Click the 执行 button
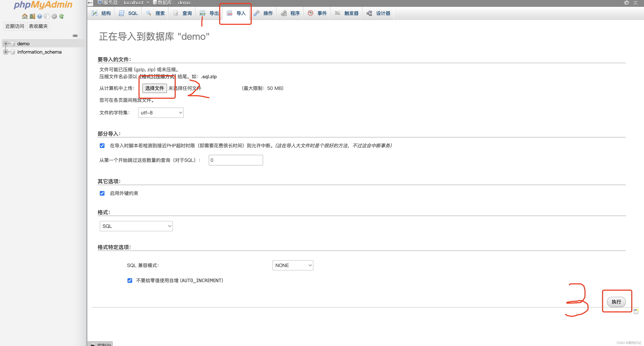This screenshot has height=346, width=644. 616,302
